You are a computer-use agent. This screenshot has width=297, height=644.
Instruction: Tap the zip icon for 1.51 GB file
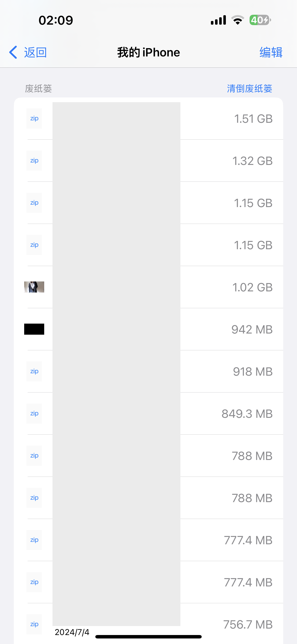pos(34,118)
